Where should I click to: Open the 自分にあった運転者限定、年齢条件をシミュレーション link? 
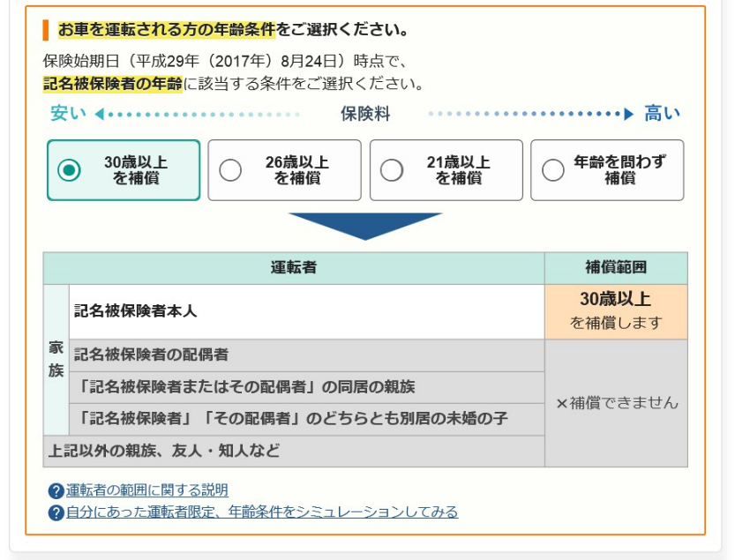pyautogui.click(x=262, y=511)
